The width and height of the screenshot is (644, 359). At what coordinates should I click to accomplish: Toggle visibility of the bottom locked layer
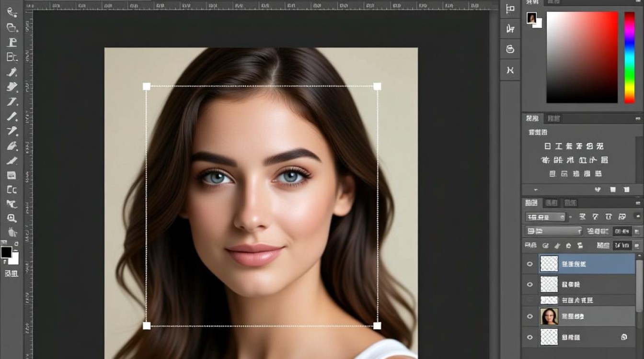click(x=530, y=337)
